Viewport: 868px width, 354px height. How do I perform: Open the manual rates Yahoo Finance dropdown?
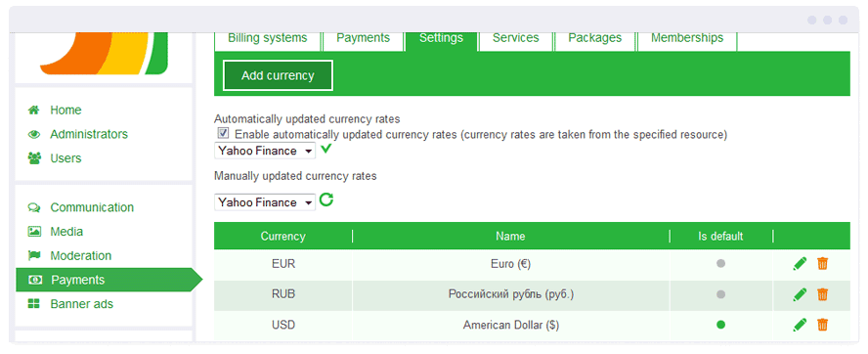[265, 202]
